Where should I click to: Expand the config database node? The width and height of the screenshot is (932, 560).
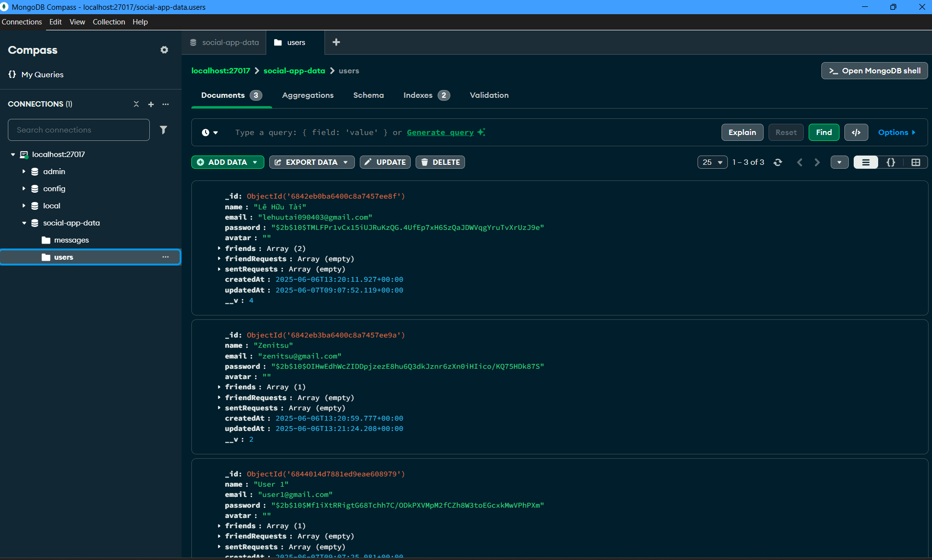(23, 189)
